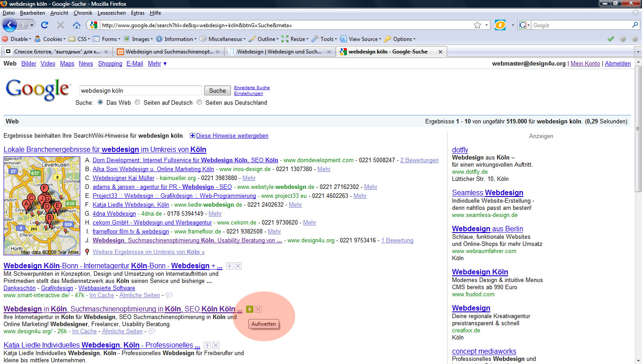Promote the Webdesign Köln-Bonn result arrow icon

[230, 266]
